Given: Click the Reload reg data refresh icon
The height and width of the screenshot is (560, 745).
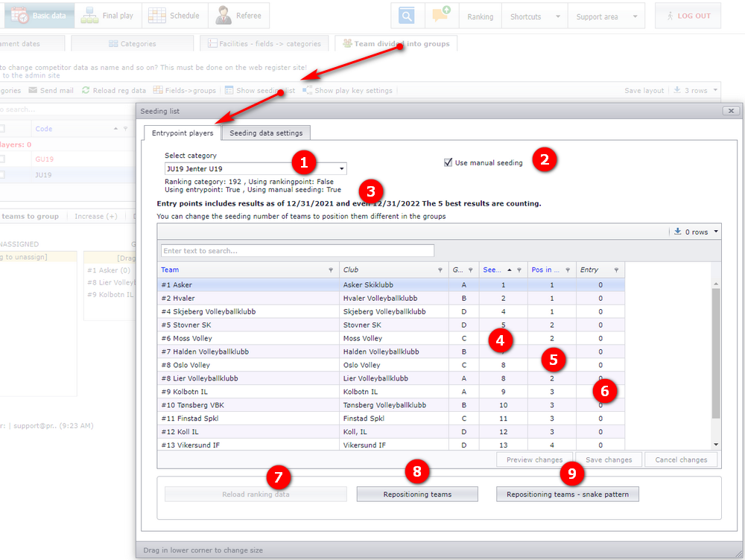Looking at the screenshot, I should tap(86, 90).
